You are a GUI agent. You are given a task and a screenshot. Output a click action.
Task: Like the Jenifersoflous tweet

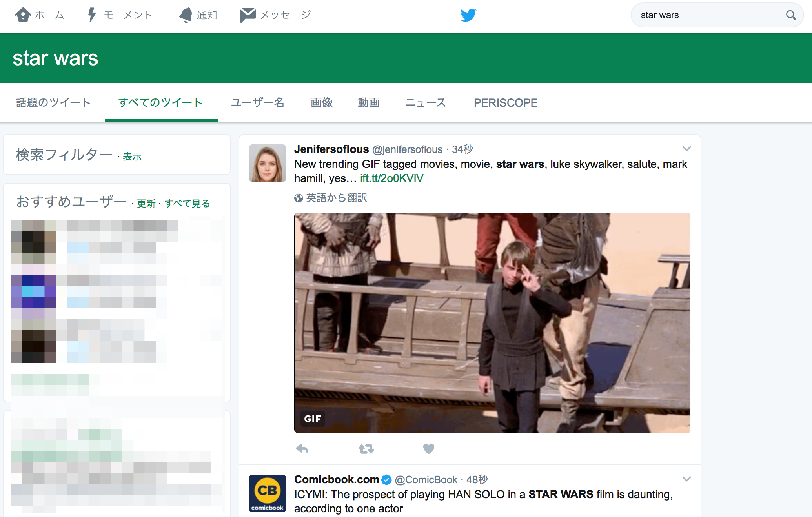[429, 448]
